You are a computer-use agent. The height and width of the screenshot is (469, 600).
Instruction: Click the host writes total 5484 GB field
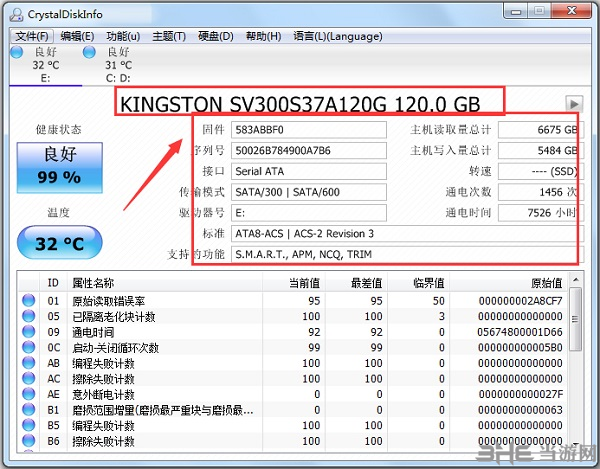(541, 150)
